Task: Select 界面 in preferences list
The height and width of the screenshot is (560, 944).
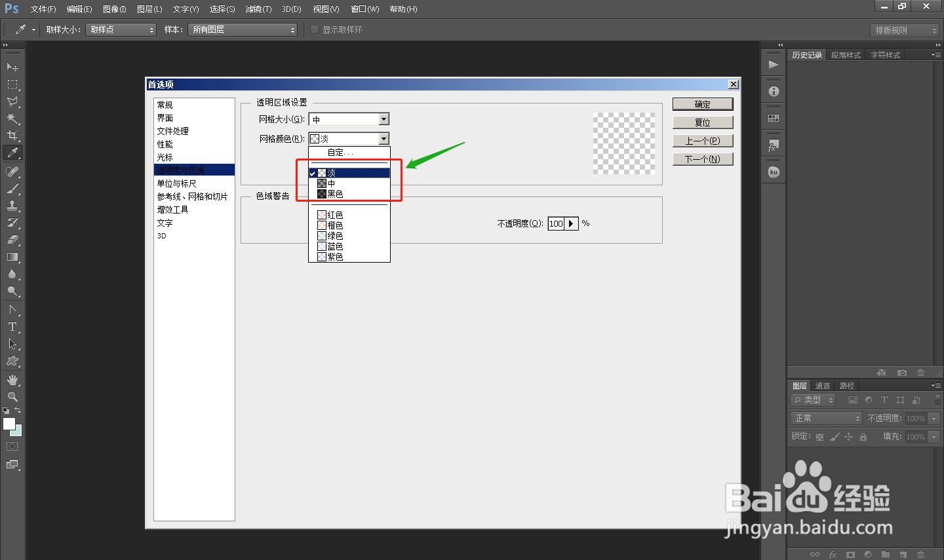Action: coord(194,118)
